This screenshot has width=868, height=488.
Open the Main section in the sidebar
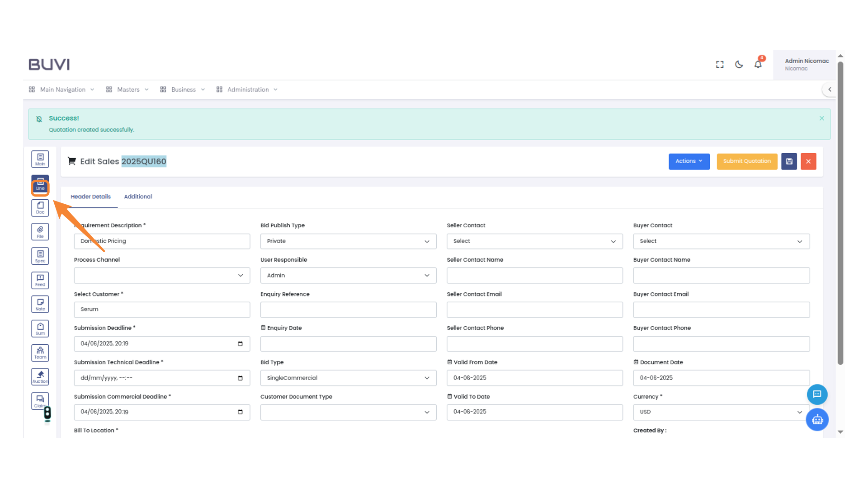click(x=40, y=159)
